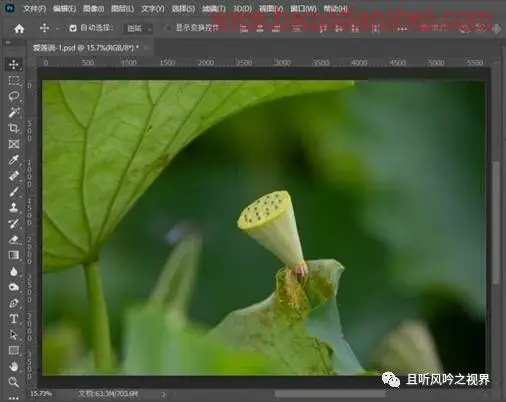Select the Eyedropper tool
The image size is (506, 402).
14,160
